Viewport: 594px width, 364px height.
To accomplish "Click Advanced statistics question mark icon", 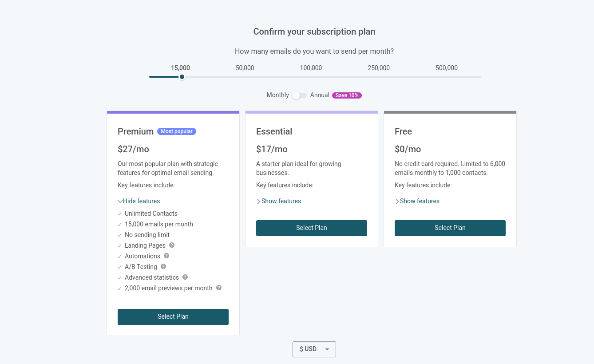I will click(x=185, y=277).
